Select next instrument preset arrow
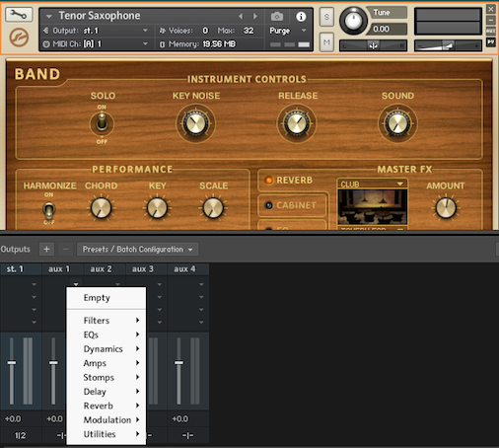This screenshot has height=448, width=499. pos(254,16)
